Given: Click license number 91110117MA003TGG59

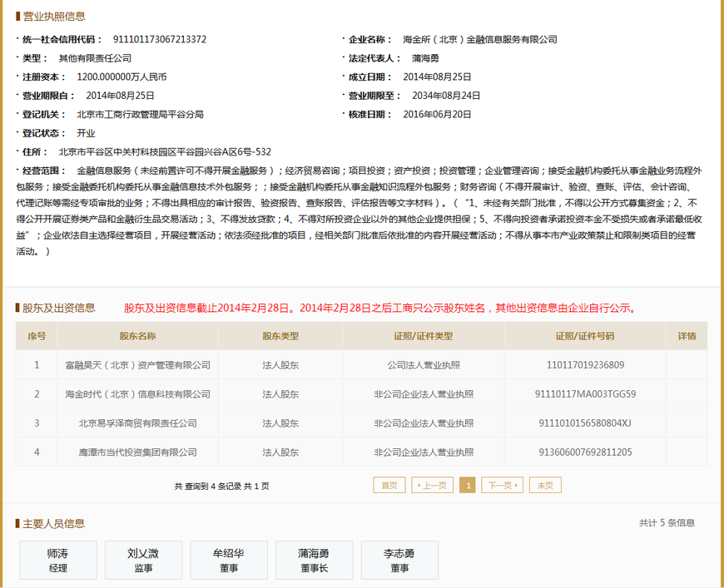Looking at the screenshot, I should pos(585,394).
